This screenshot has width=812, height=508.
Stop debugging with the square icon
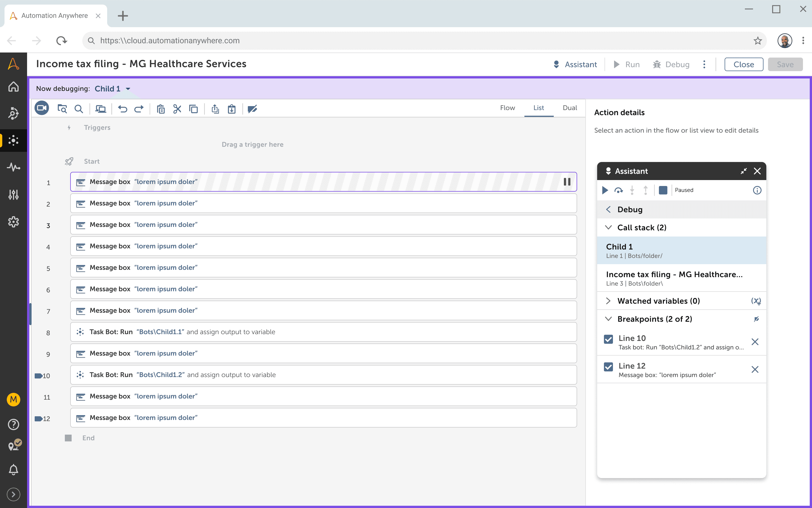tap(663, 190)
